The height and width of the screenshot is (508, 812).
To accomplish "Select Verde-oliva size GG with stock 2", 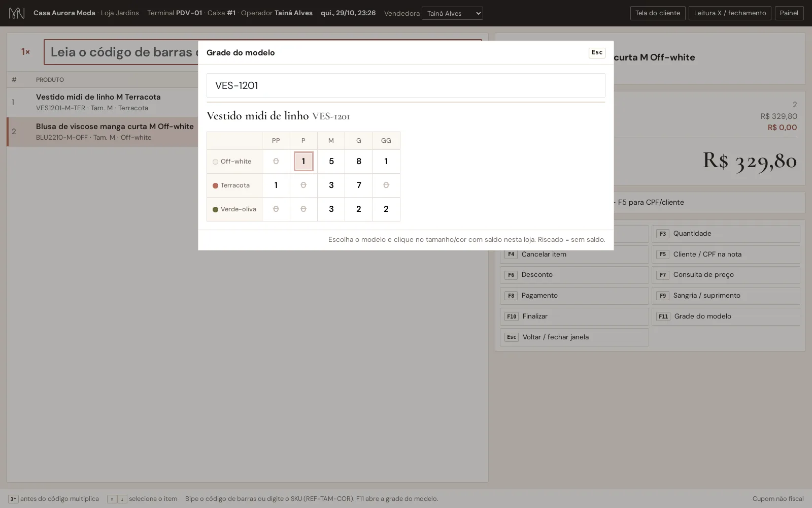I will coord(386,209).
